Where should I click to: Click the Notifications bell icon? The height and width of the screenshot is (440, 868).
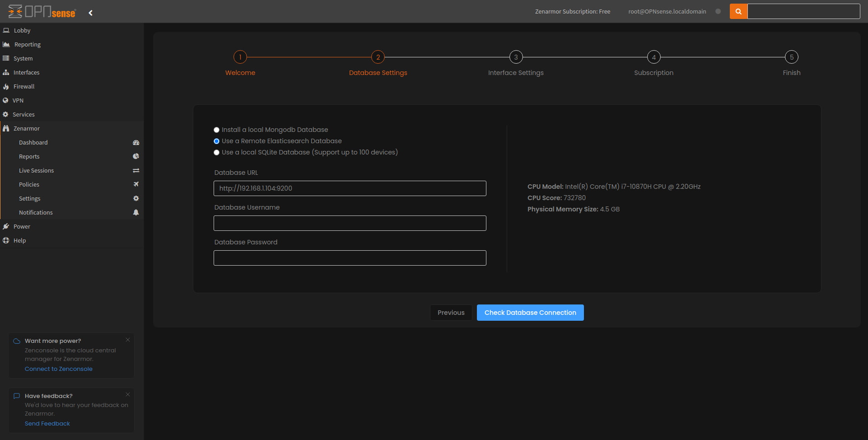tap(136, 212)
